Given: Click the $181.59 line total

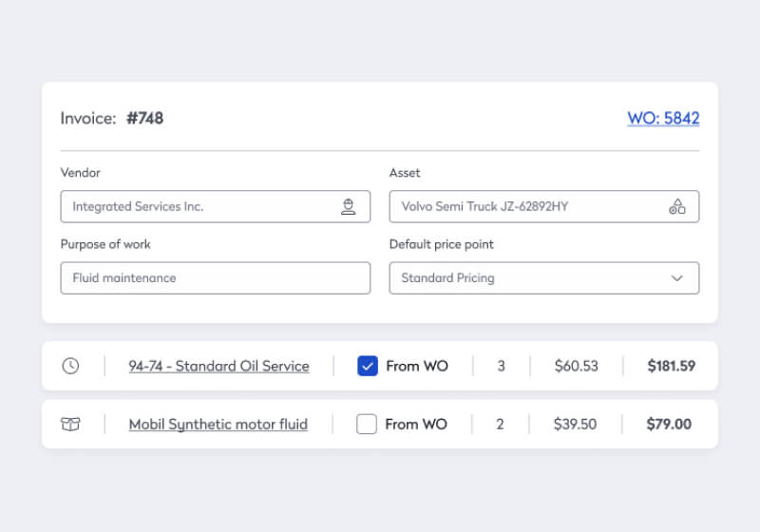Looking at the screenshot, I should point(671,366).
